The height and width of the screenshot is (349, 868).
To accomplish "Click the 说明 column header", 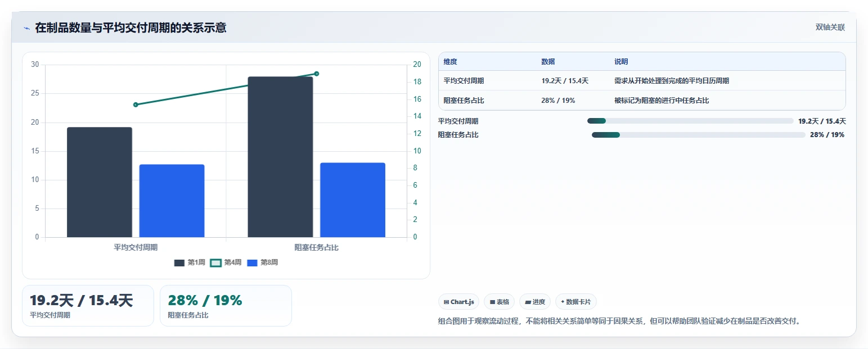I will coord(621,62).
